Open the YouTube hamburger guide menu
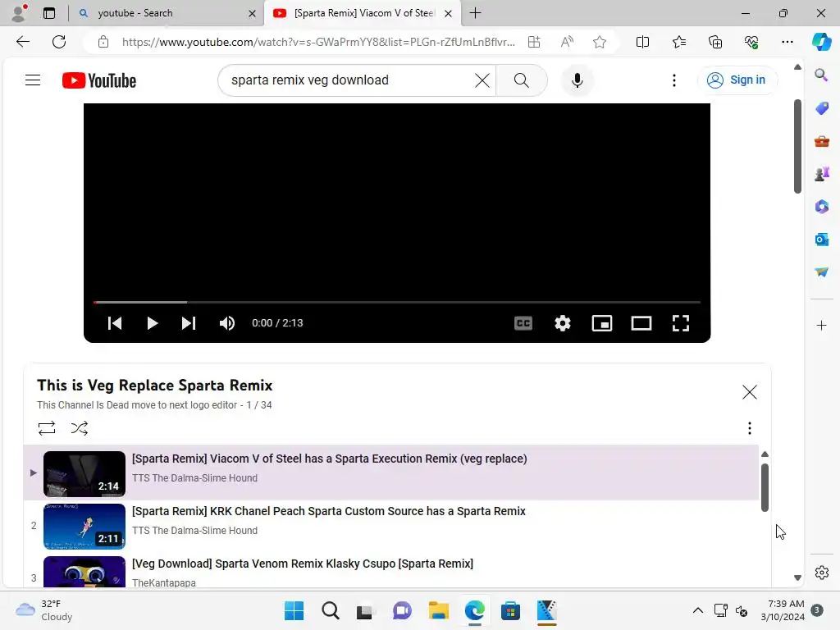 click(x=33, y=80)
